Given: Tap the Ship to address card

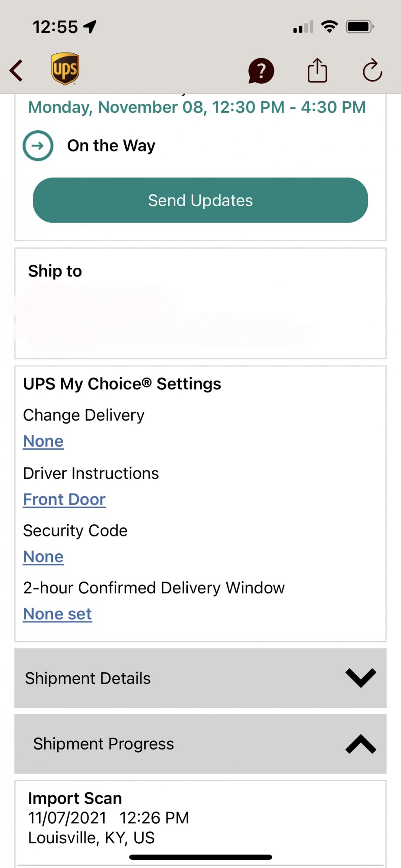Looking at the screenshot, I should 200,304.
